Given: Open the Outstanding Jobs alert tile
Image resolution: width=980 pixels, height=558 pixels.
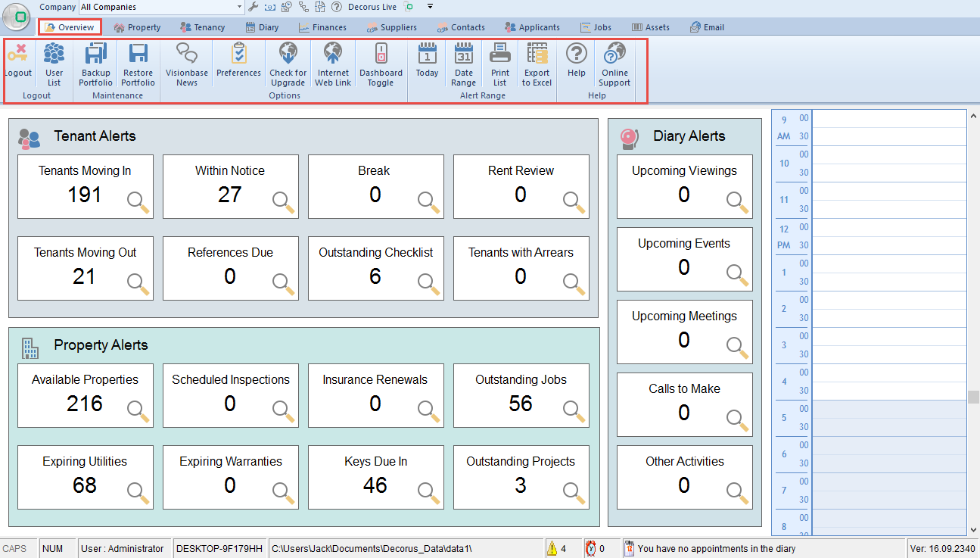Looking at the screenshot, I should tap(521, 395).
